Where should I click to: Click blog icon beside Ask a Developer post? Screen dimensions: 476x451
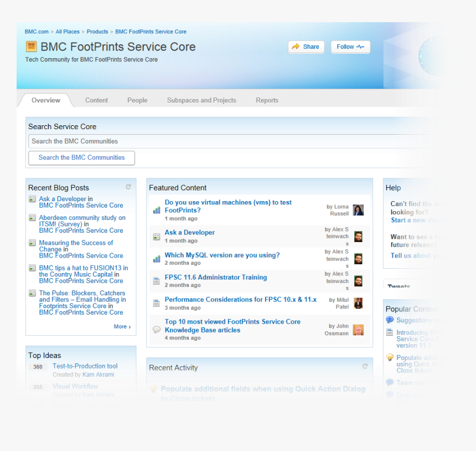pyautogui.click(x=32, y=199)
